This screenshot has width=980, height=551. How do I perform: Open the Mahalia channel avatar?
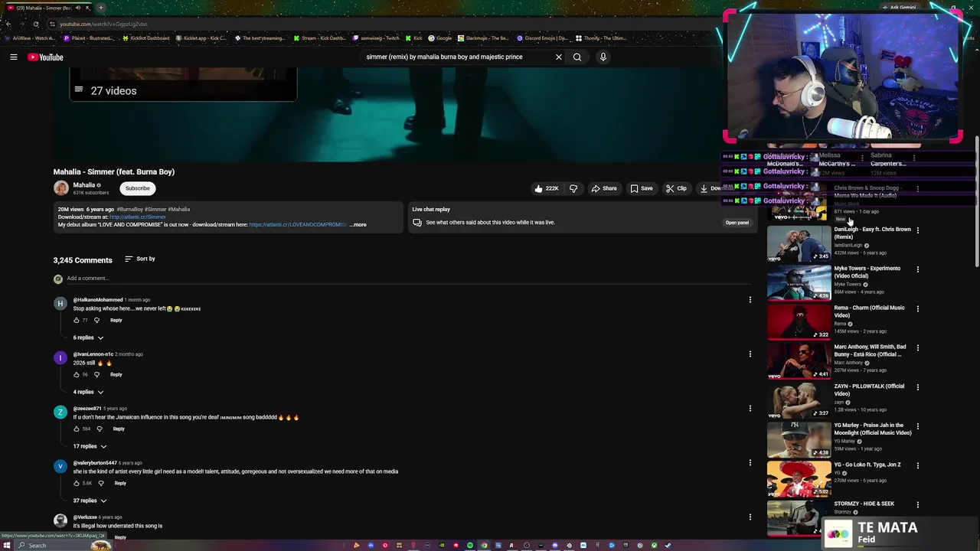[60, 187]
